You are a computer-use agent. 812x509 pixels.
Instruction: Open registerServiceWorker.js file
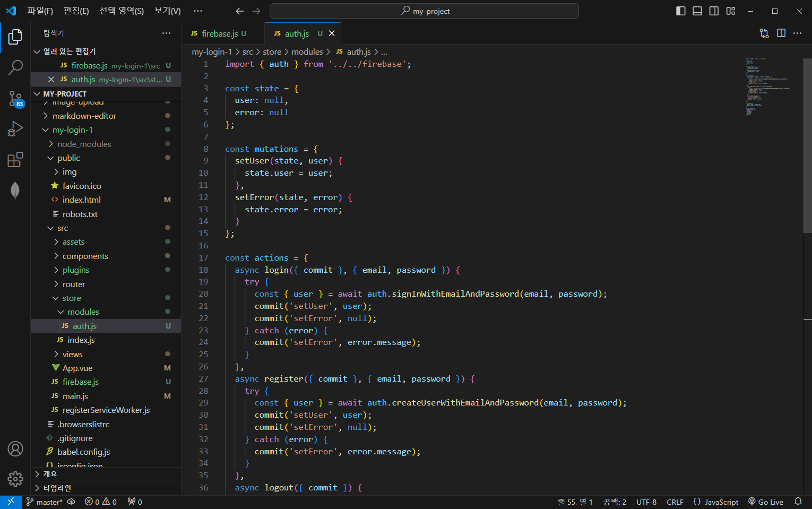click(x=106, y=410)
